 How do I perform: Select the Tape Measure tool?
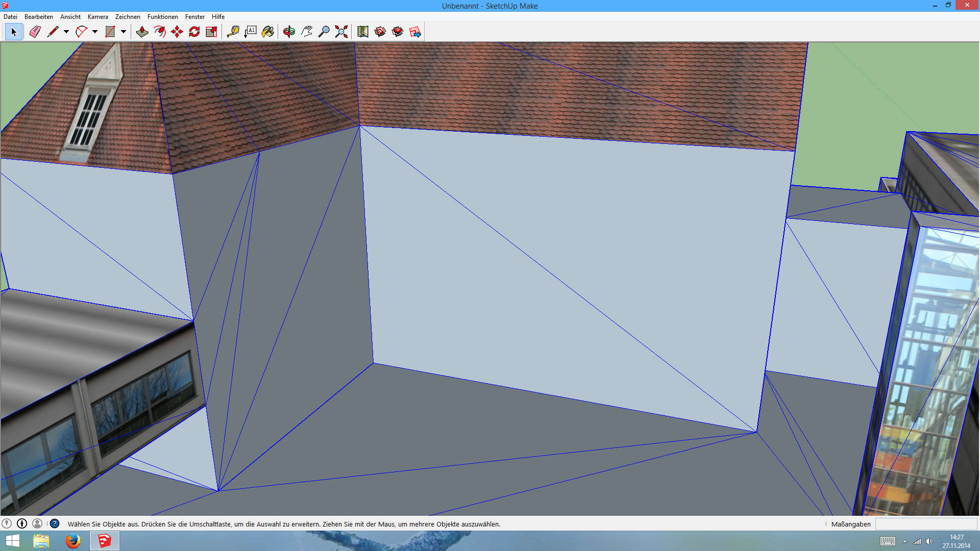233,32
